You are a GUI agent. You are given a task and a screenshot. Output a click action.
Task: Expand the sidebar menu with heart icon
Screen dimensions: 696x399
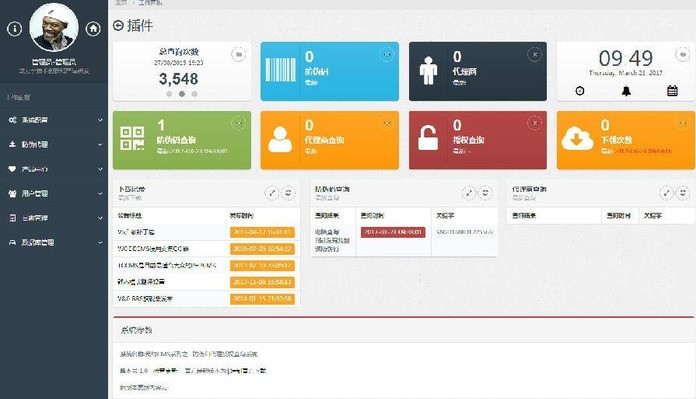click(54, 169)
